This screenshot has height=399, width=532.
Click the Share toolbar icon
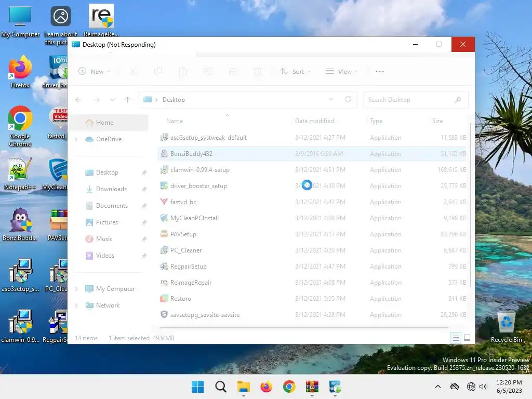tap(233, 72)
